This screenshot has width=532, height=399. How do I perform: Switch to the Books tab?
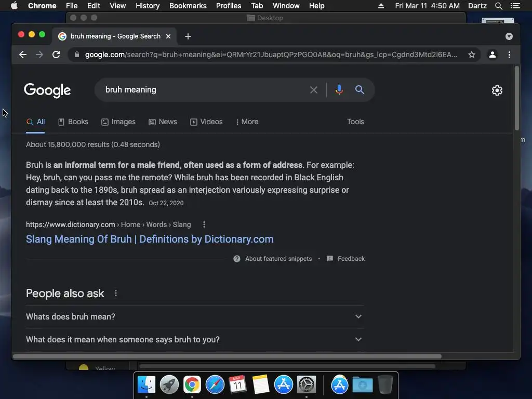[73, 122]
